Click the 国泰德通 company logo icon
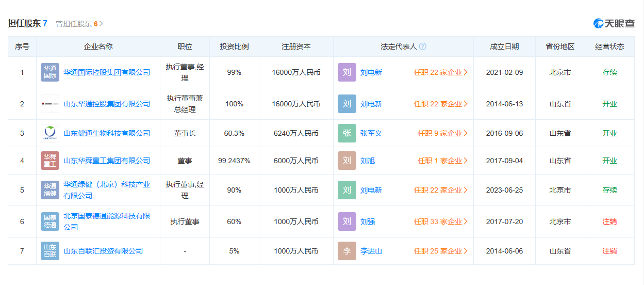Screen dimensions: 644x285 coord(50,221)
